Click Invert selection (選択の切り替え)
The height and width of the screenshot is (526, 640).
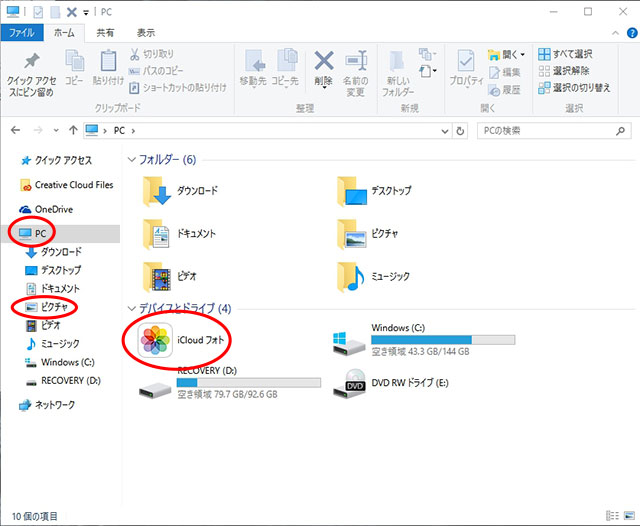point(574,87)
